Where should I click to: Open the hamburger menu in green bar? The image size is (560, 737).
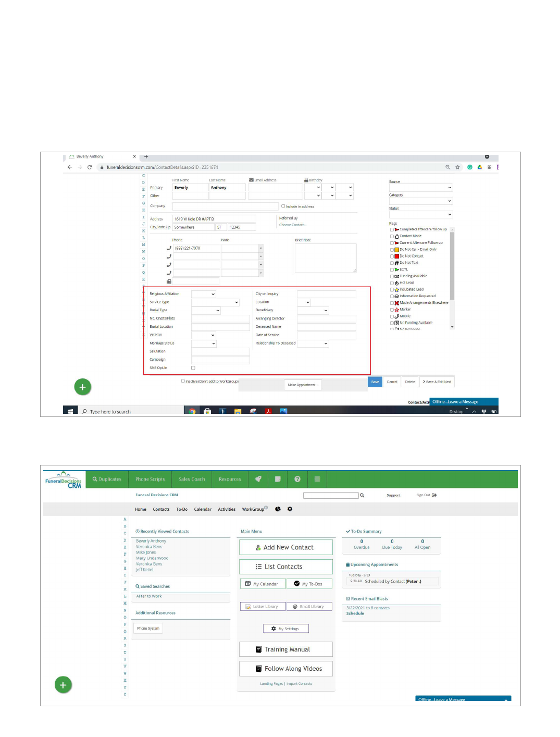[x=317, y=479]
